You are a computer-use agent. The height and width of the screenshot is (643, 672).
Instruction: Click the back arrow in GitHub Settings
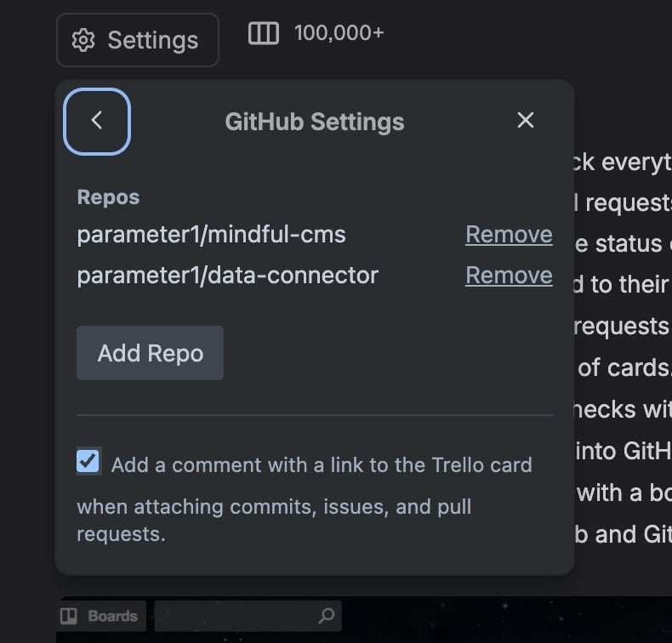(x=97, y=122)
